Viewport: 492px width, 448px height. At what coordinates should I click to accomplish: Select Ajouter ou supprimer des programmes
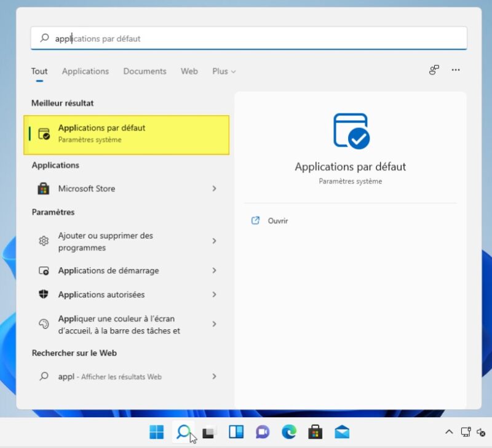(x=106, y=241)
